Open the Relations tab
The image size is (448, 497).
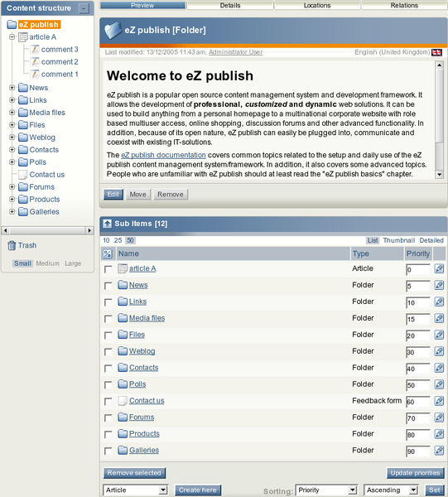[x=404, y=6]
